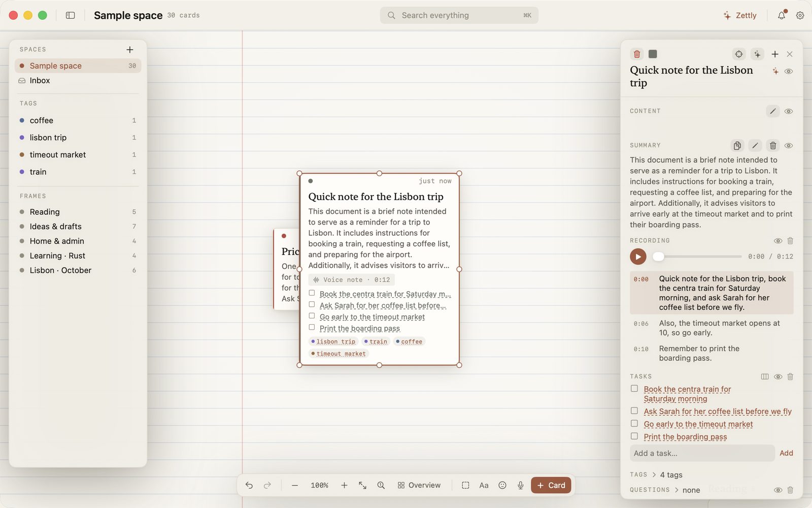Delete card using red trash icon
This screenshot has height=508, width=812.
click(x=637, y=54)
